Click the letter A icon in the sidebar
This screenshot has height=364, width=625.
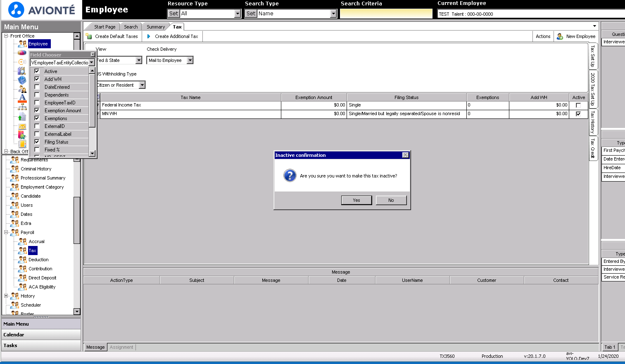(22, 97)
